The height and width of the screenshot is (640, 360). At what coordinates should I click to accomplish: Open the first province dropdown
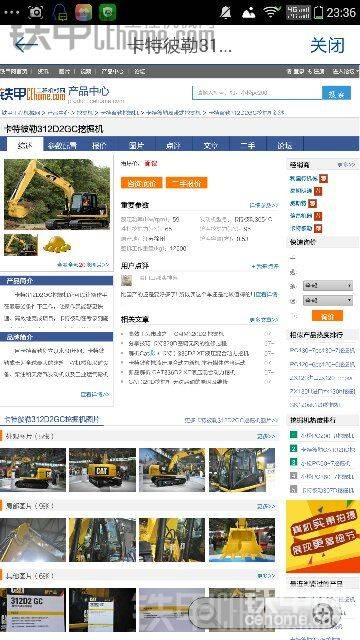pyautogui.click(x=328, y=285)
